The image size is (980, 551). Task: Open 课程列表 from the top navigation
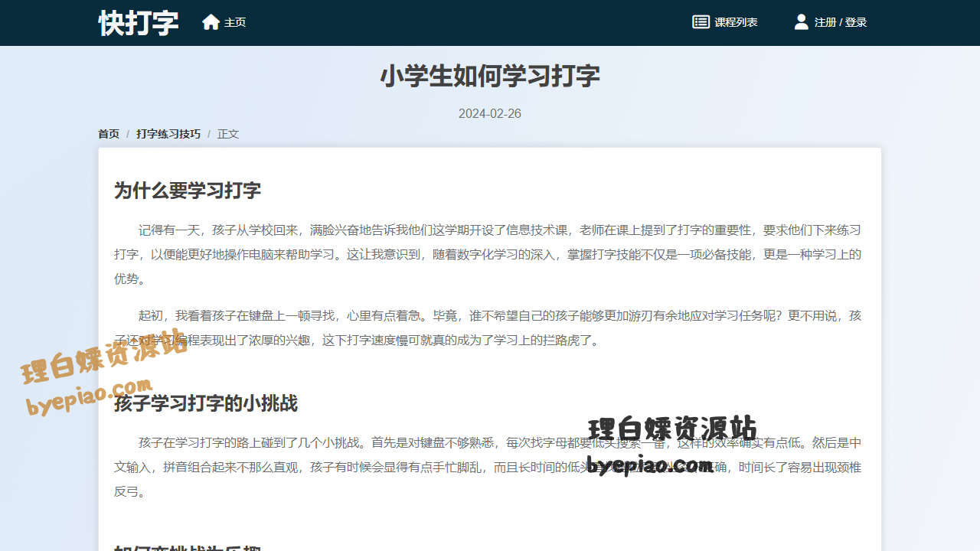[x=735, y=21]
